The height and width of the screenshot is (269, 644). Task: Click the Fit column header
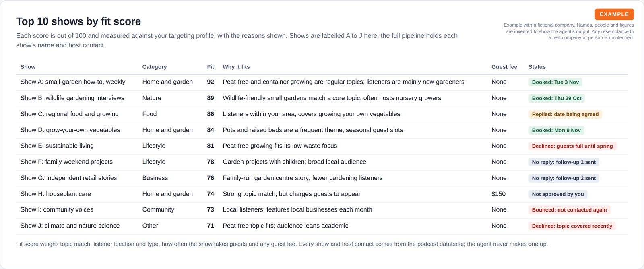(211, 67)
